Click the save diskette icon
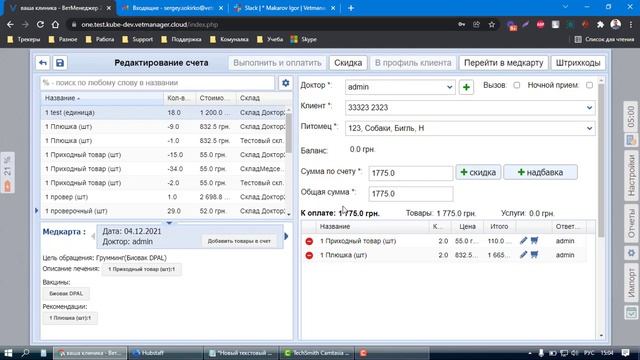Screen dimensions: 640x360 [60, 63]
